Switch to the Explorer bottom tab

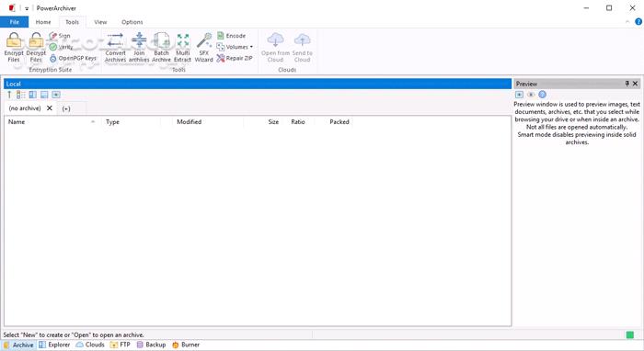(x=54, y=345)
